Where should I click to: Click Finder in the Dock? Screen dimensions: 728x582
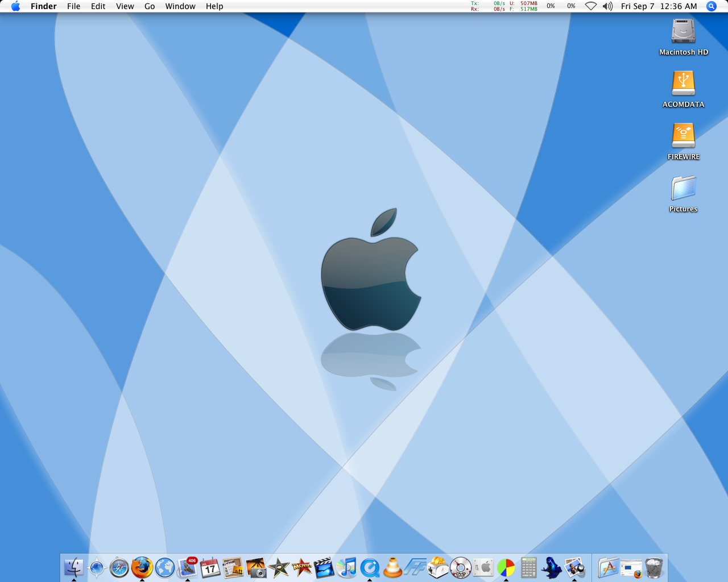pos(74,567)
